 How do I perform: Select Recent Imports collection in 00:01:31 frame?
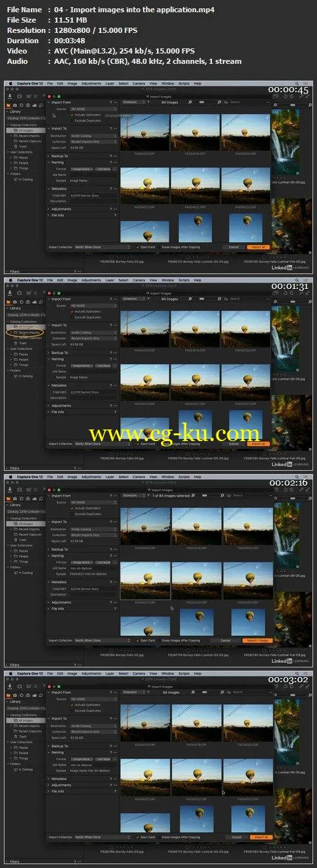[29, 332]
